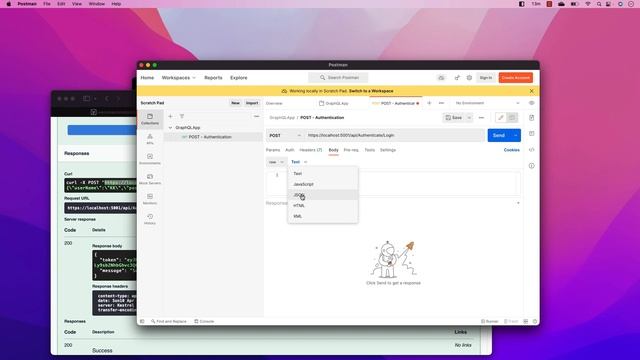The height and width of the screenshot is (360, 640).
Task: Open the collections panel three-dot options
Action: [256, 116]
